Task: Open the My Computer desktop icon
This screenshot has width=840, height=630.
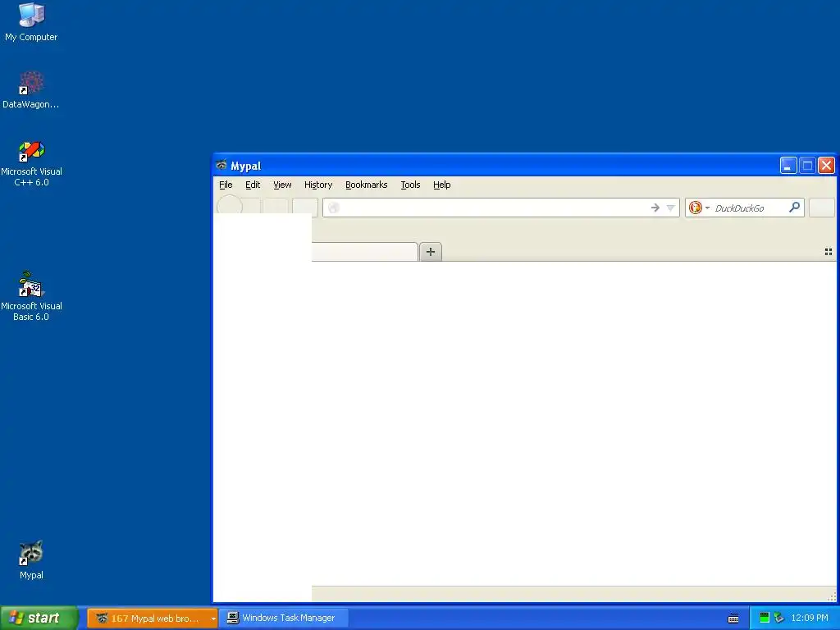Action: pyautogui.click(x=31, y=22)
